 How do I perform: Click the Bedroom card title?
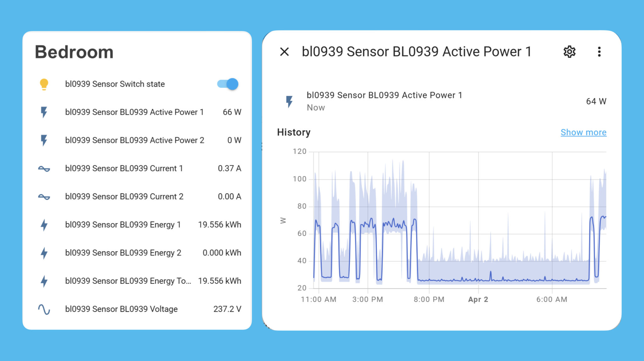click(74, 52)
